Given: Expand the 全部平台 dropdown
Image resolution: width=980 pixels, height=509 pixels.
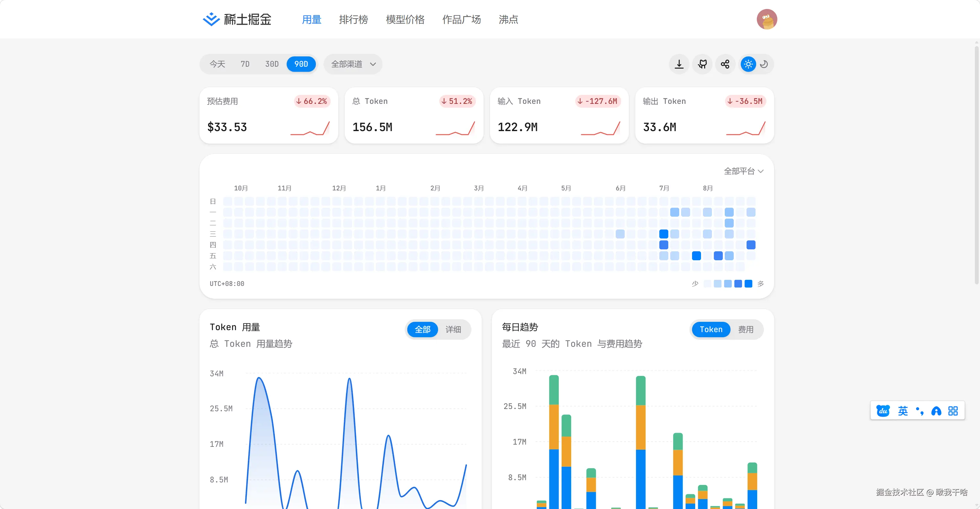Looking at the screenshot, I should click(743, 171).
